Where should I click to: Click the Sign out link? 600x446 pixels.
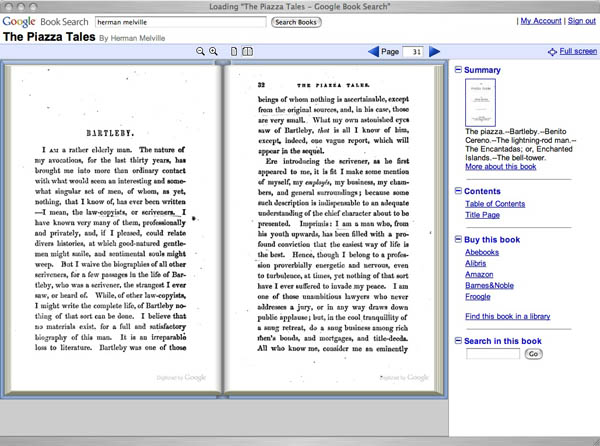[x=582, y=21]
